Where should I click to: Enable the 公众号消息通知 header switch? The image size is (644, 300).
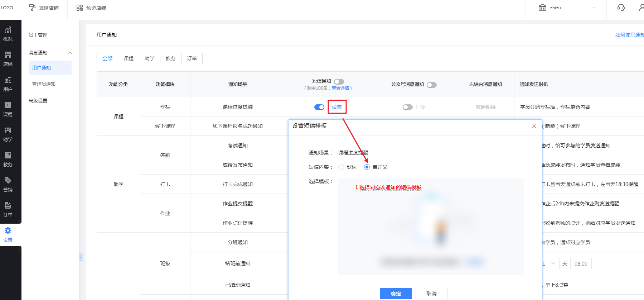432,85
